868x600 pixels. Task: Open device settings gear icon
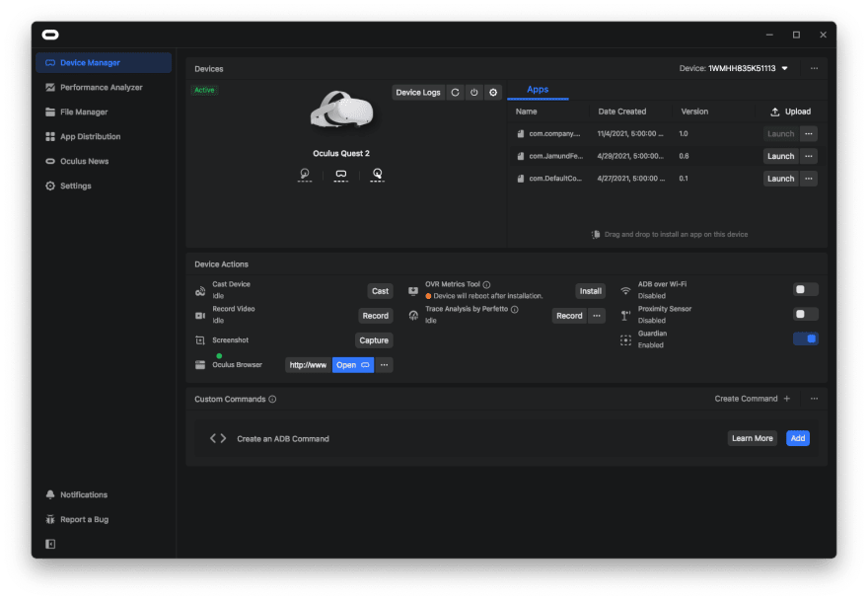[x=493, y=93]
